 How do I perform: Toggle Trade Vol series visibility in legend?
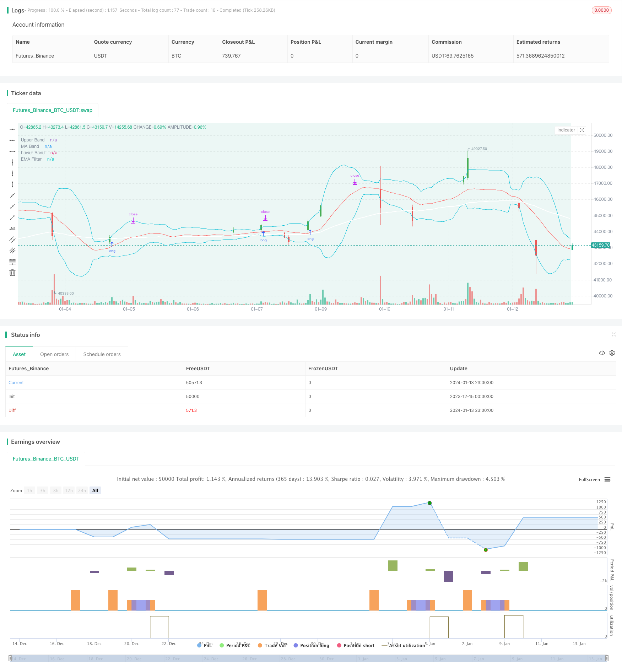click(x=272, y=645)
